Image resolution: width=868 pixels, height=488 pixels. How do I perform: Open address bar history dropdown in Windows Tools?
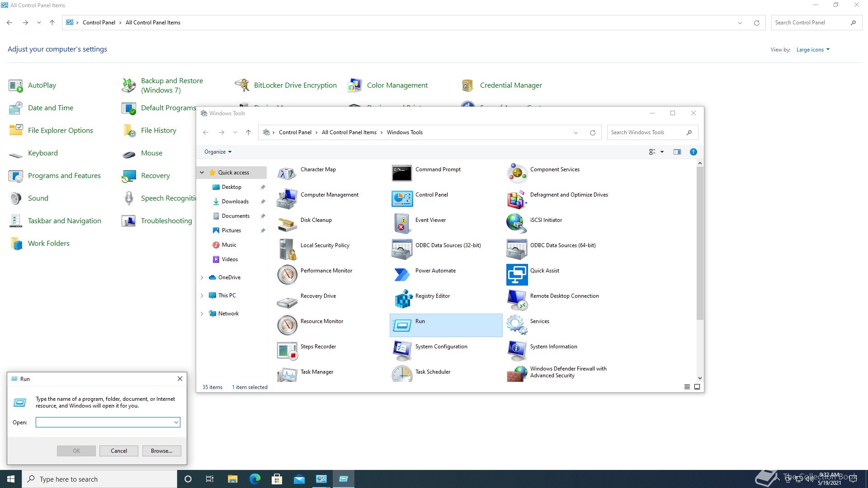[576, 132]
